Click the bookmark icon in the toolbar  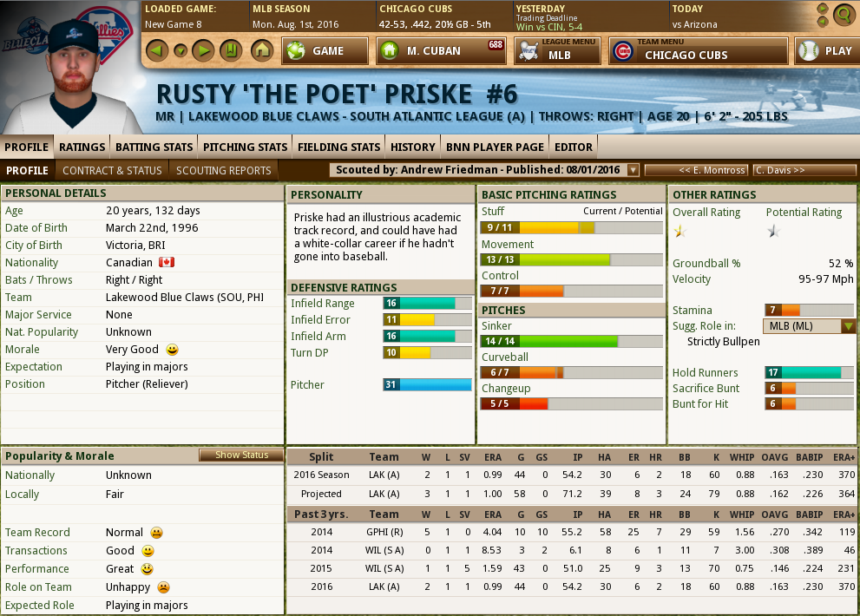point(230,50)
